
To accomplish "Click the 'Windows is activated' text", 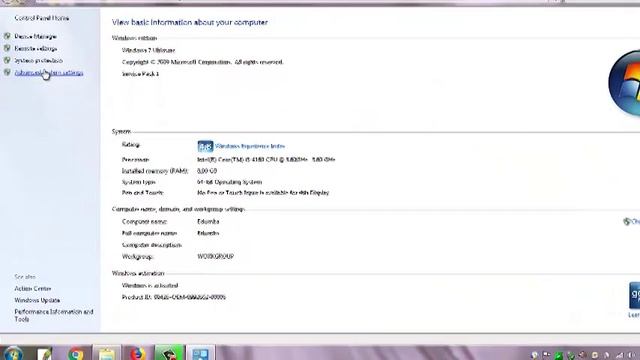I will (x=150, y=286).
